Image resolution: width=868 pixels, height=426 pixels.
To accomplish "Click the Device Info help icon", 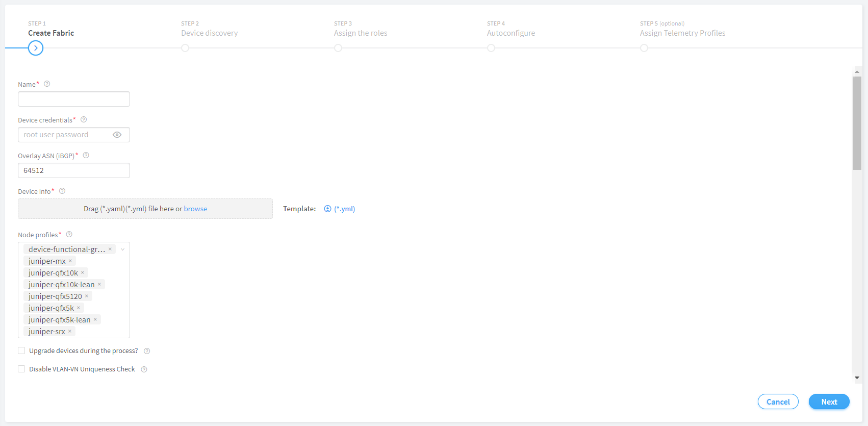I will coord(62,191).
